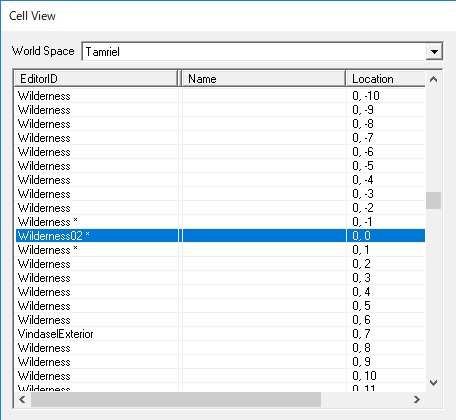Open the World Space dropdown arrow
Screen dimensions: 456x420
[434, 51]
